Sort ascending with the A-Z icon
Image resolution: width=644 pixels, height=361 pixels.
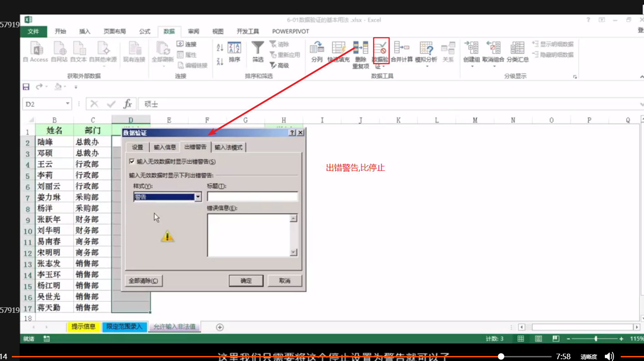tap(220, 48)
